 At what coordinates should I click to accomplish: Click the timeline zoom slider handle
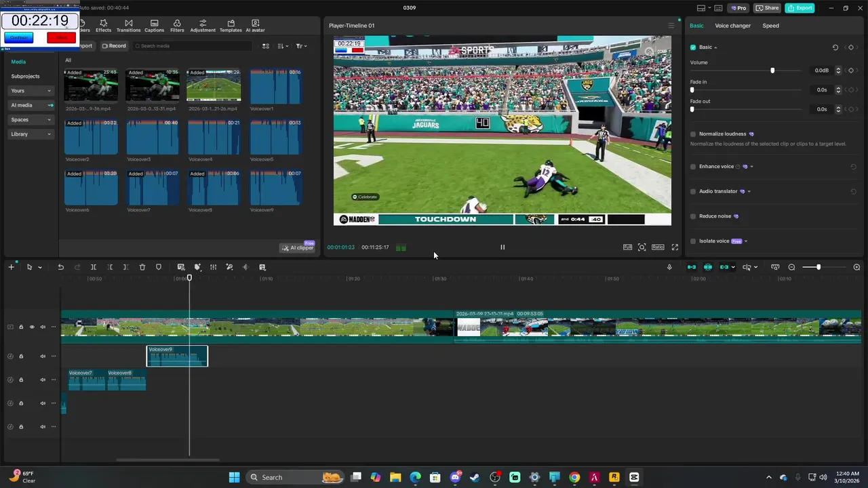818,267
